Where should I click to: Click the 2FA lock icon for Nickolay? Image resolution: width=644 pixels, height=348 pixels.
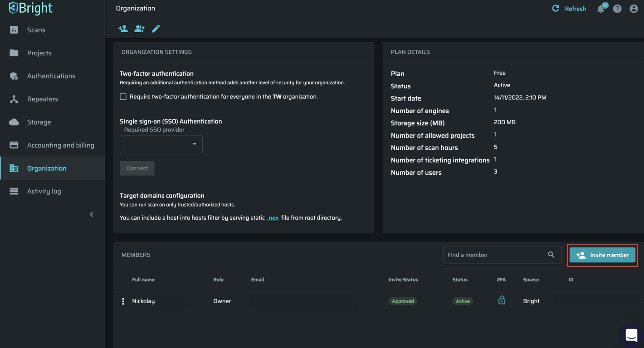coord(502,300)
